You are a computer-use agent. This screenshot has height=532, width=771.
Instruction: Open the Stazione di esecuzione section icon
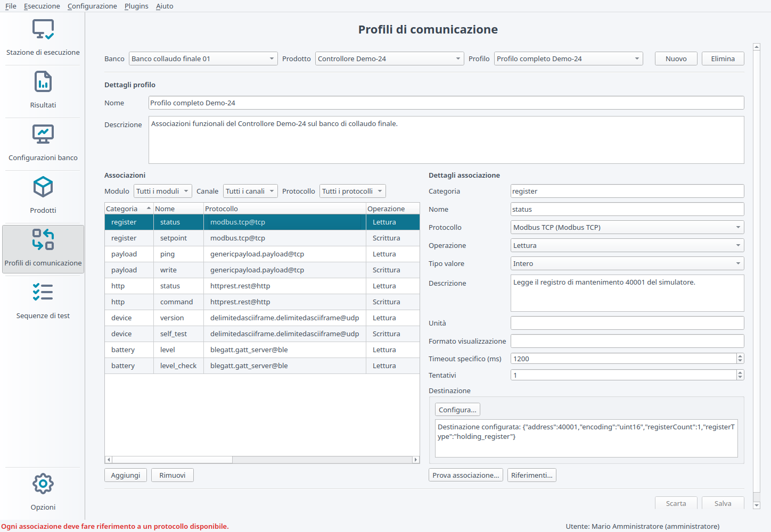click(43, 29)
